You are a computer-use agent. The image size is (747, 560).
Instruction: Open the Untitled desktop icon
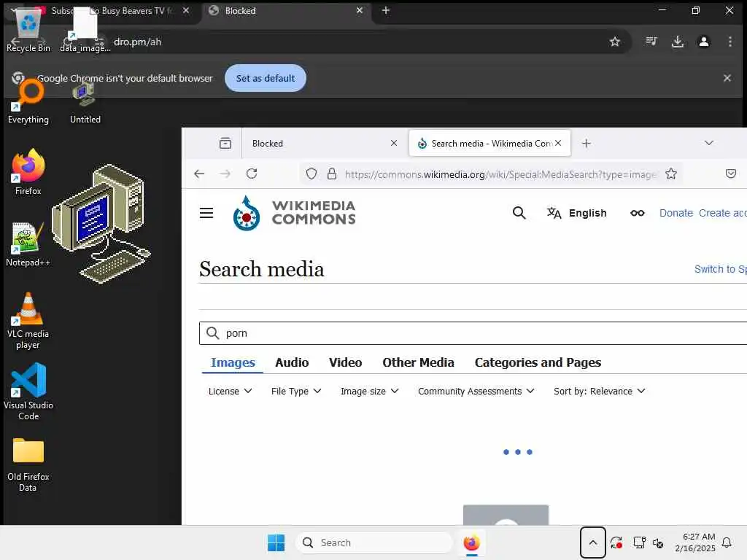[85, 102]
